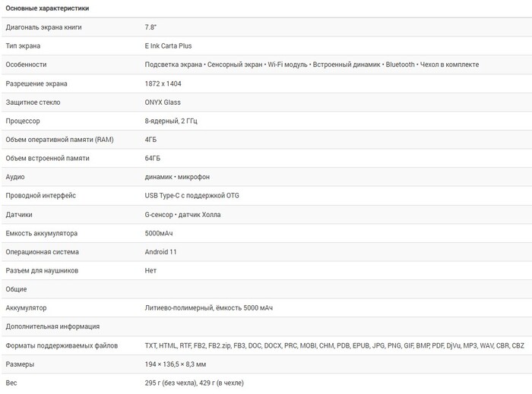Click "Встроенный динамик" feature text

click(347, 65)
